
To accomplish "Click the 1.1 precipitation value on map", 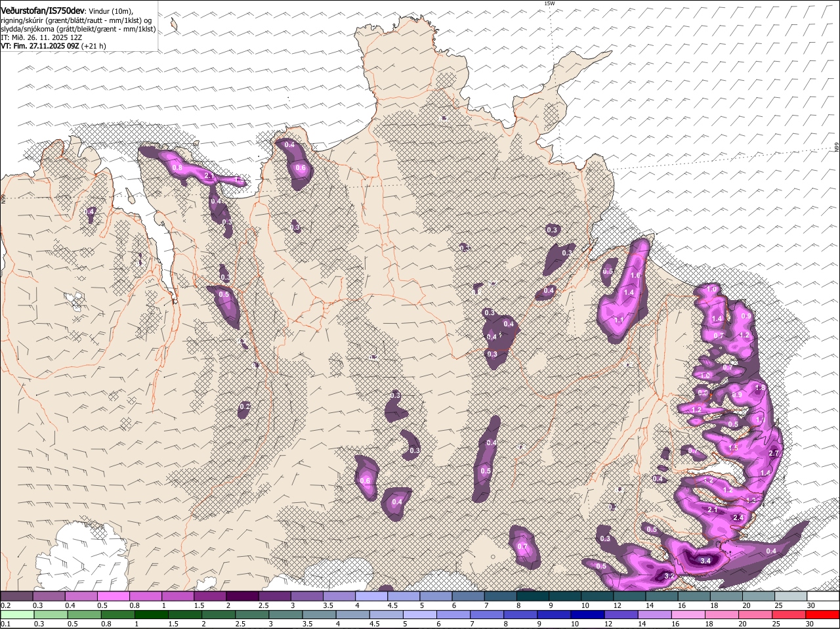I will [619, 320].
